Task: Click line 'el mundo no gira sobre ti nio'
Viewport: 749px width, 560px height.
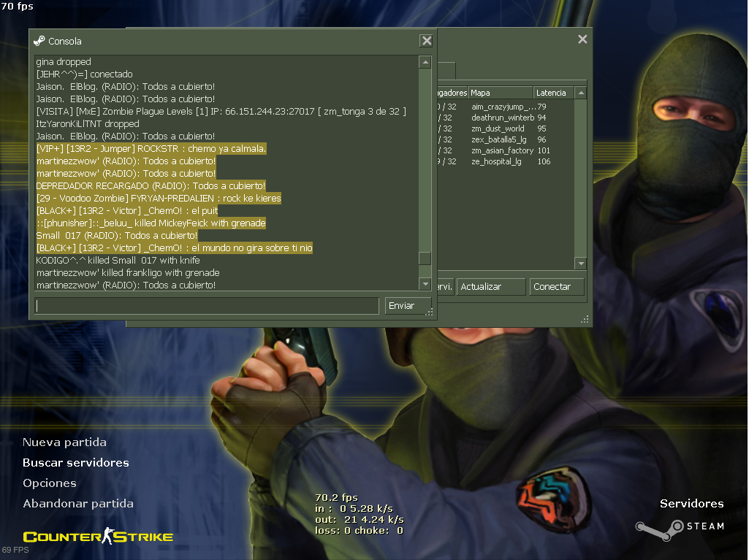Action: pyautogui.click(x=175, y=248)
